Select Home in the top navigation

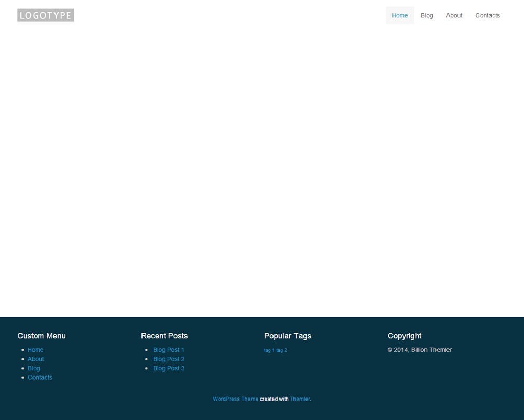pyautogui.click(x=400, y=15)
